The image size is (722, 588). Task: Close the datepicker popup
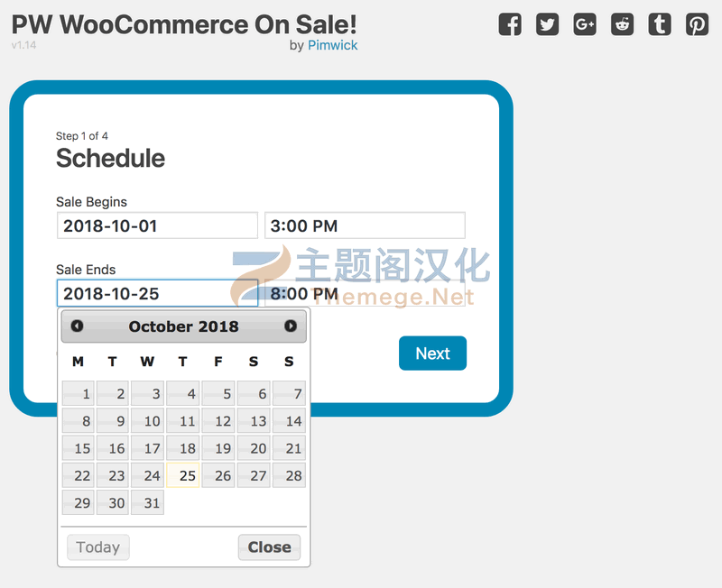point(269,547)
